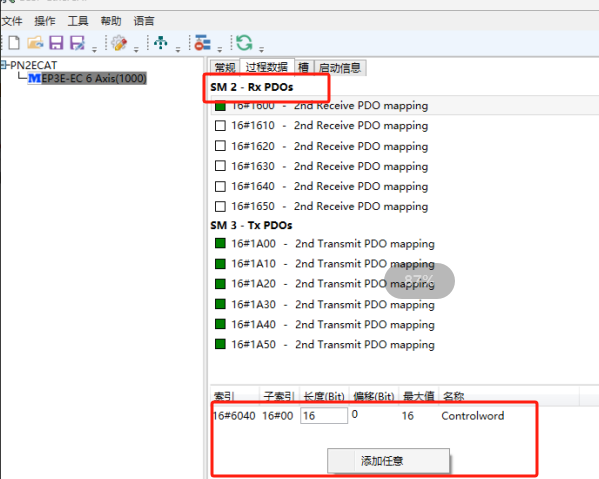Click the green refresh arrows icon
The width and height of the screenshot is (599, 479).
[x=244, y=42]
